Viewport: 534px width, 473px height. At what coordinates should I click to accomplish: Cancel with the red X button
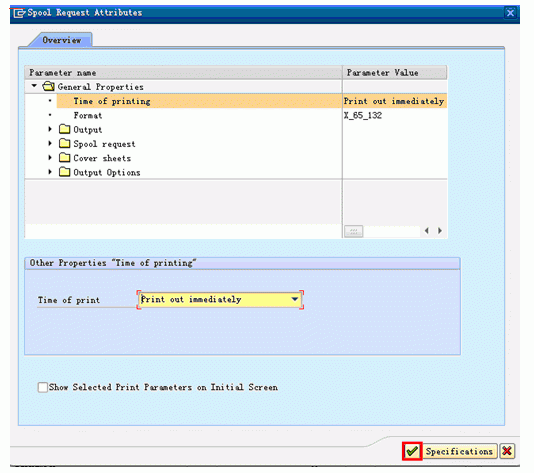(x=507, y=451)
